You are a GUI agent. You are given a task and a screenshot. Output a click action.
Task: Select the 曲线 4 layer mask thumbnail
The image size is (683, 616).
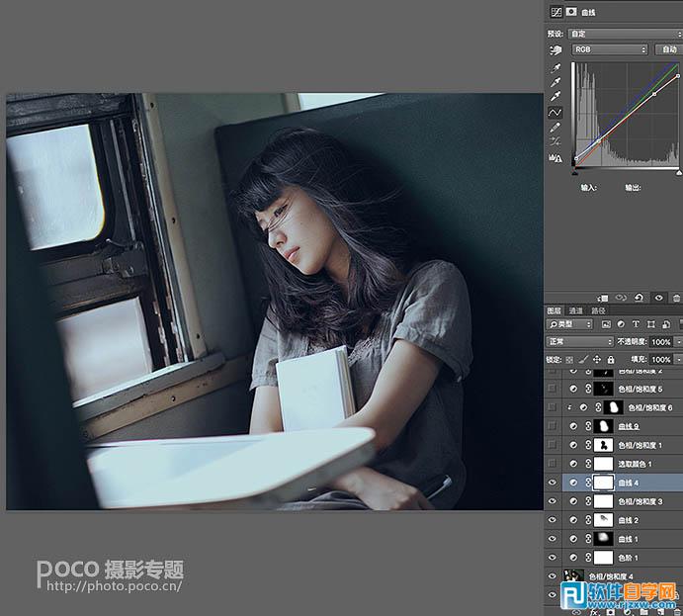603,483
